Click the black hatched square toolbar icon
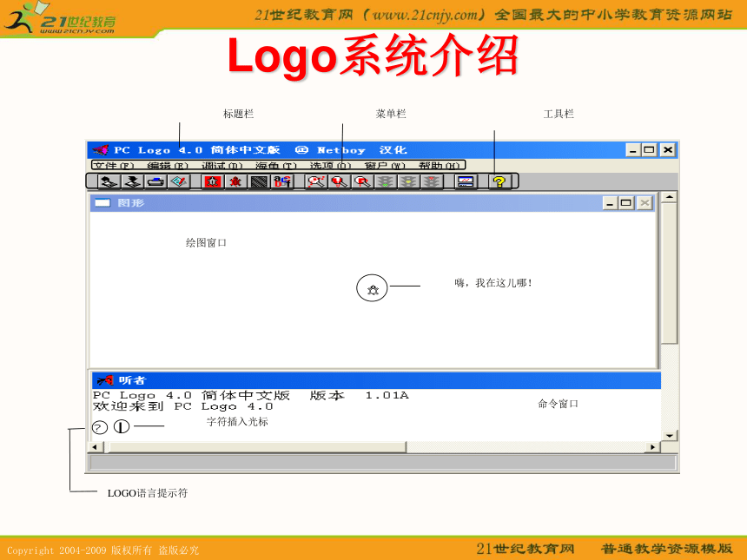Viewport: 747px width, 560px height. click(259, 181)
